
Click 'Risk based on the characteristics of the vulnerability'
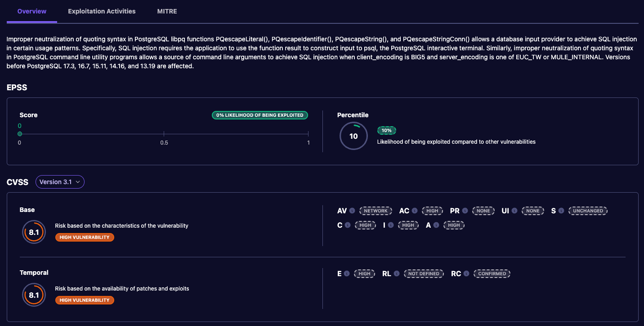pos(121,226)
